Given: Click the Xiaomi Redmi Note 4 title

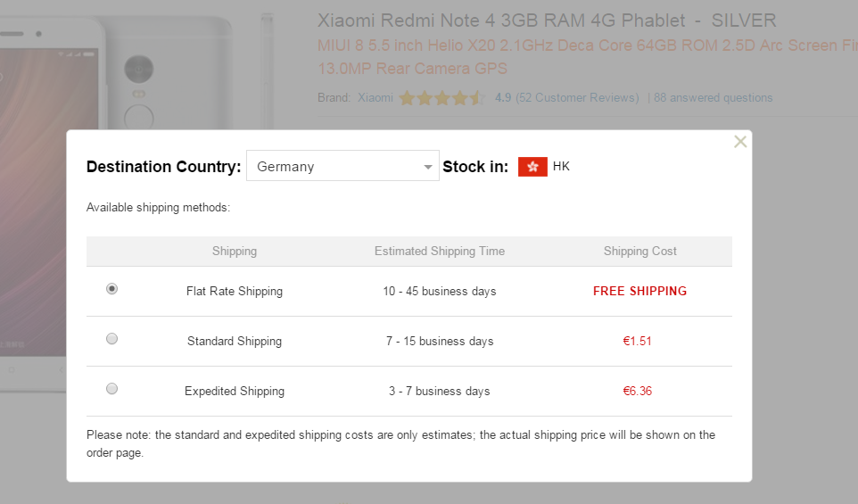Looking at the screenshot, I should [x=547, y=21].
